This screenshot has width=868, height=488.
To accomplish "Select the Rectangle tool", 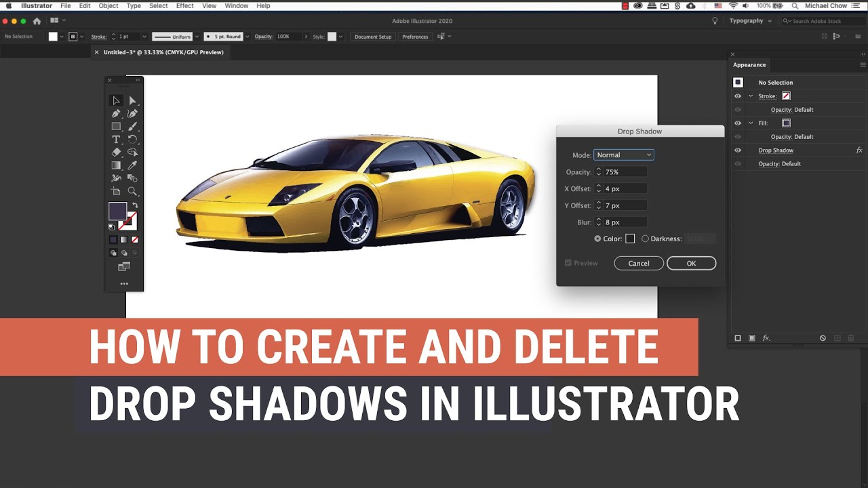I will [116, 126].
